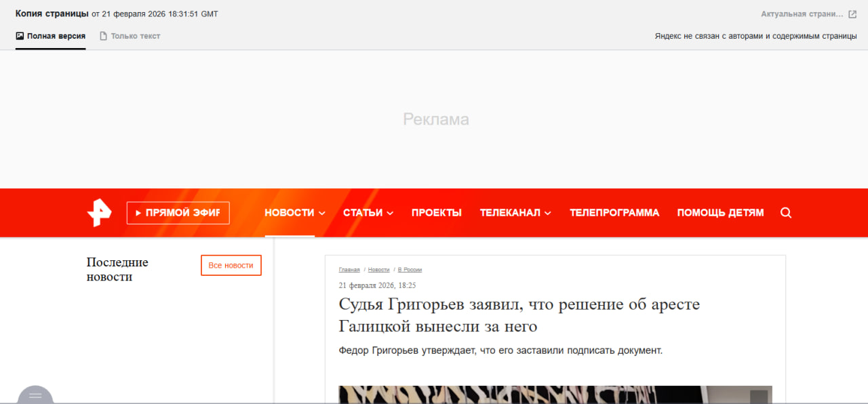The width and height of the screenshot is (868, 404).
Task: Follow the Главная breadcrumb link
Action: click(349, 270)
